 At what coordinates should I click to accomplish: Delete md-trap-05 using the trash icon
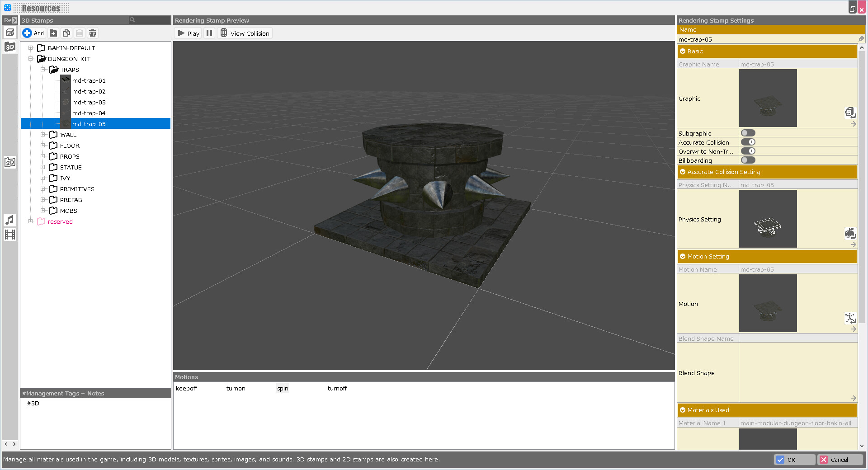click(x=93, y=33)
